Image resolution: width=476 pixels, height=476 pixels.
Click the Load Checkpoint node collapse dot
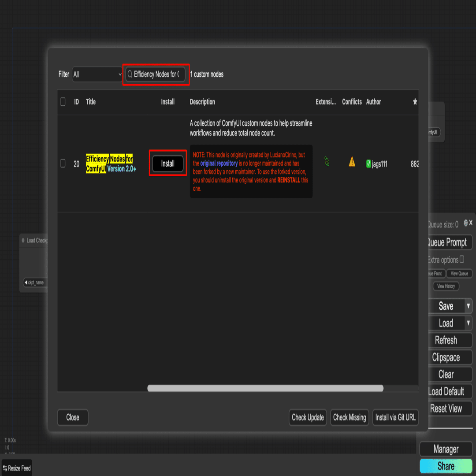click(23, 241)
